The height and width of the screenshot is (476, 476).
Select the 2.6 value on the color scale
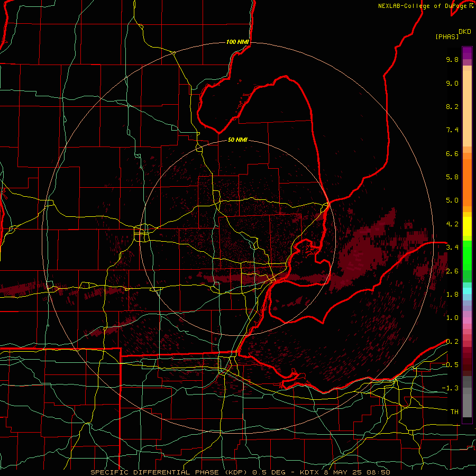452,271
